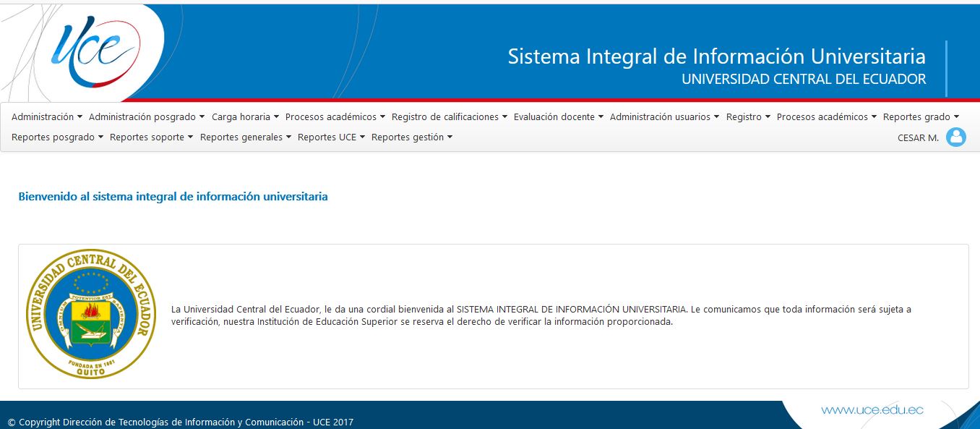Expand the Reportes generales dropdown
The height and width of the screenshot is (429, 980).
(246, 137)
